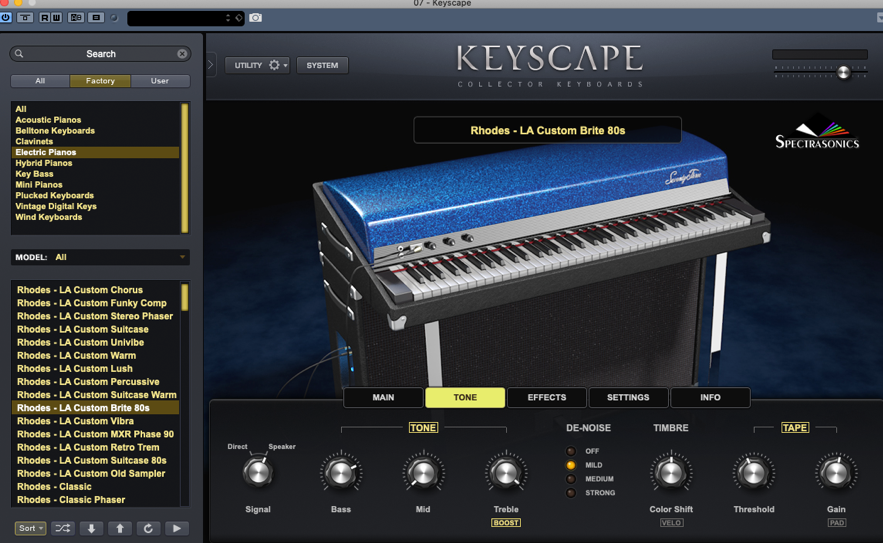Click the Treble knob
Viewport: 883px width, 543px height.
click(506, 473)
